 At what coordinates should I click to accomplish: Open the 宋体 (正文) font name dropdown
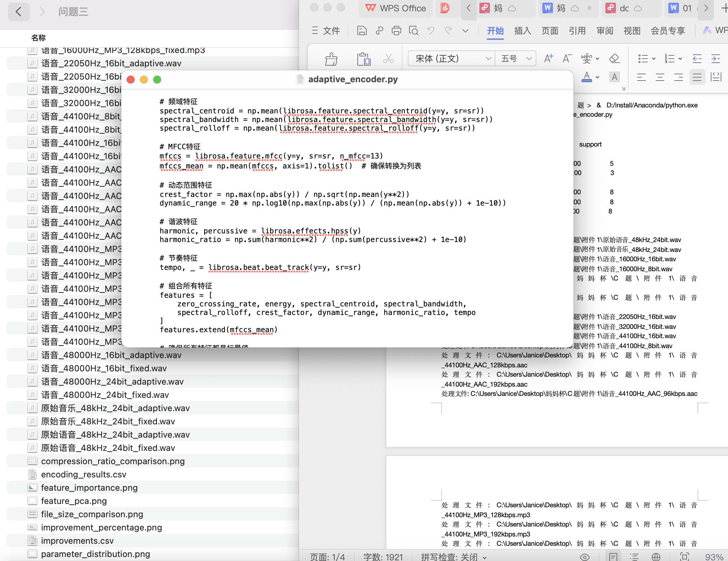488,59
